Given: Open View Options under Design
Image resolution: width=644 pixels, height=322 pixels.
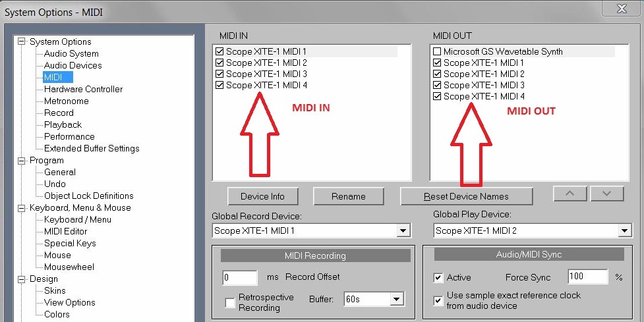Looking at the screenshot, I should (69, 303).
